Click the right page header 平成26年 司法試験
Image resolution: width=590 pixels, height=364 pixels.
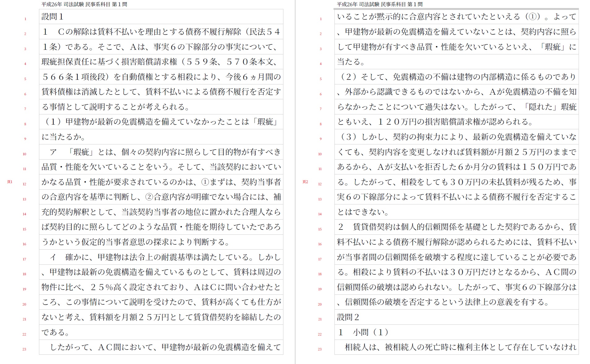click(380, 4)
